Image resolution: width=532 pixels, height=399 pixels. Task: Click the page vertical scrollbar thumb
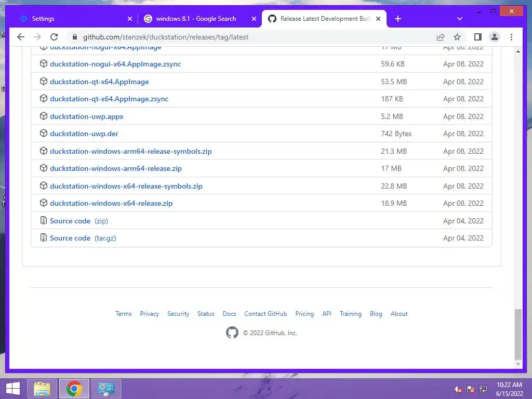pyautogui.click(x=518, y=335)
